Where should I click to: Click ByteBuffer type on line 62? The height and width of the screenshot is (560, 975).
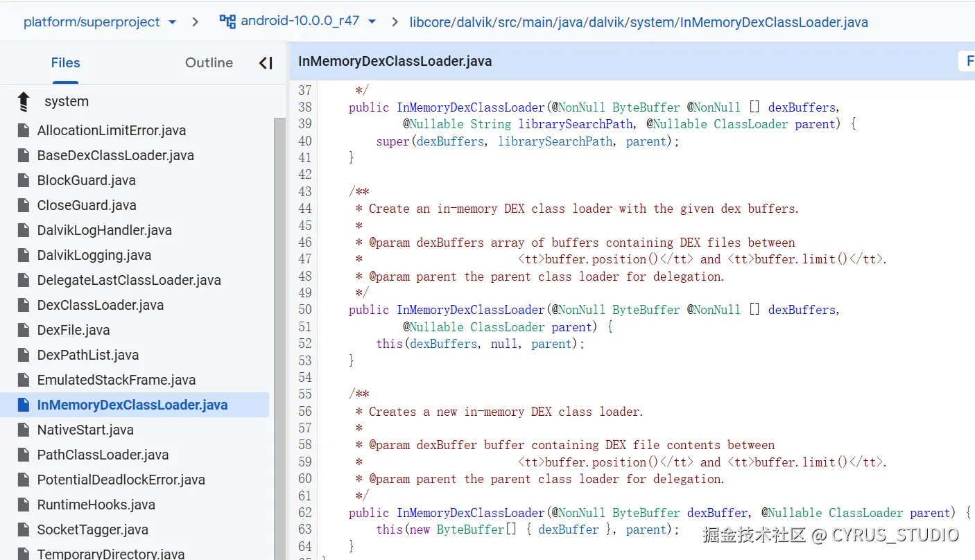pos(646,513)
